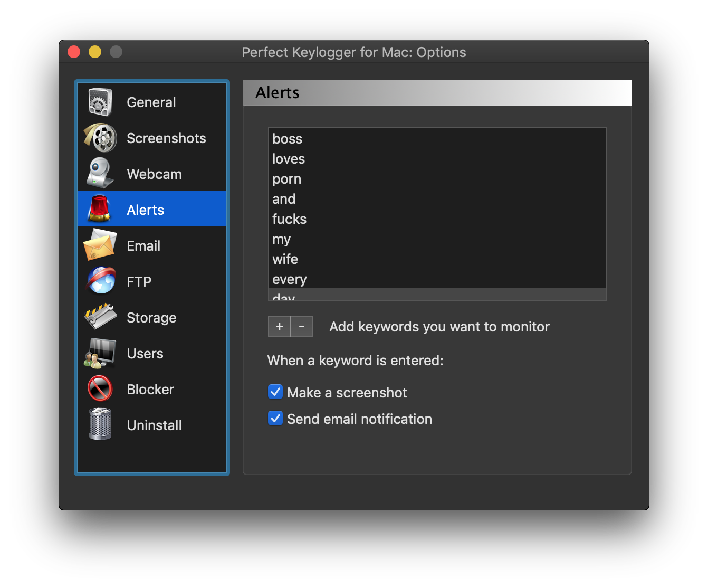Screen dimensions: 708x588
Task: Select the Users monitor icon section
Action: (100, 353)
